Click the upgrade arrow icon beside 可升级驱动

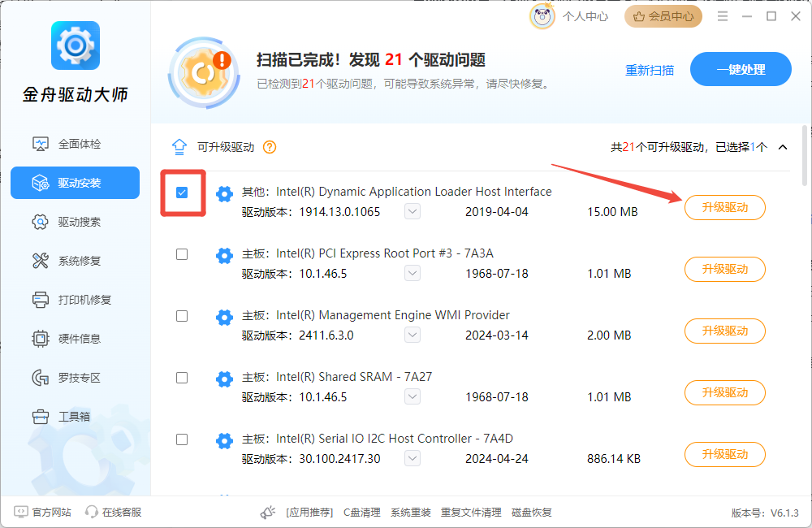tap(179, 147)
